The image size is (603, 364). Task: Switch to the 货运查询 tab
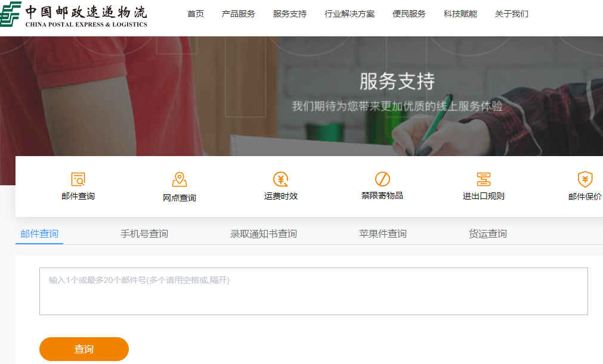(487, 234)
